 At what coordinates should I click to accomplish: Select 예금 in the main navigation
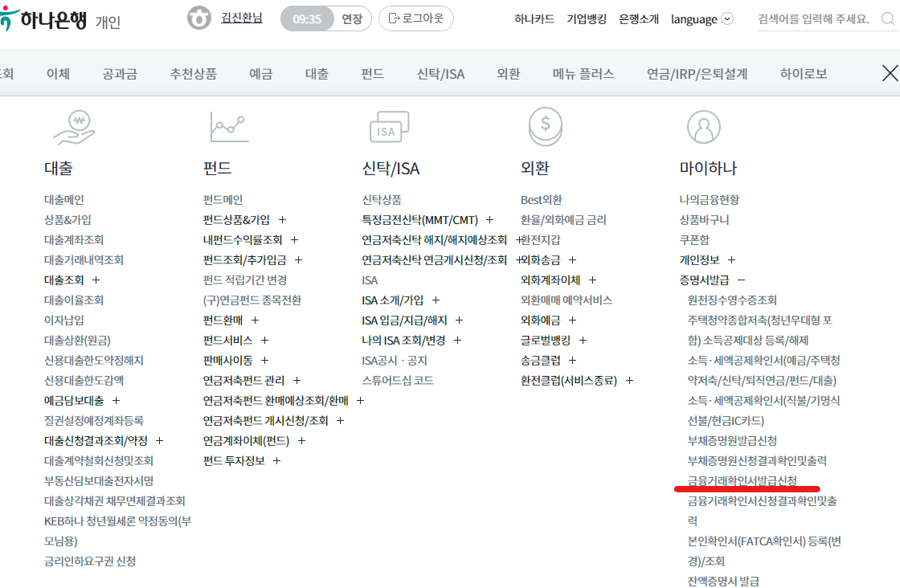260,73
